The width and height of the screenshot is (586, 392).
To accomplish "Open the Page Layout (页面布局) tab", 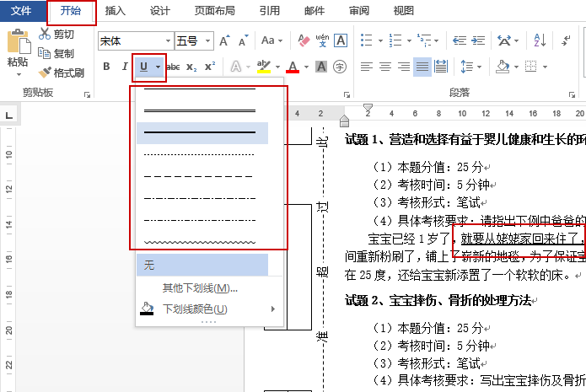I will click(215, 11).
